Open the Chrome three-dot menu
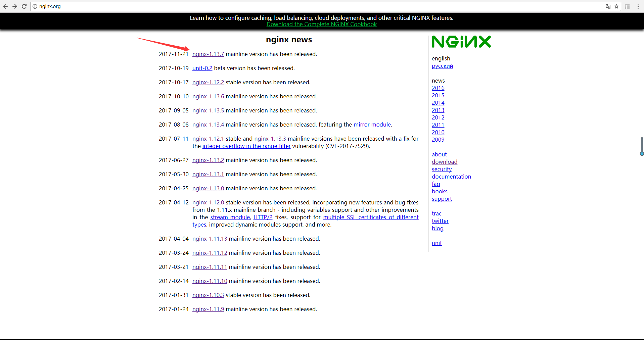 click(x=638, y=6)
